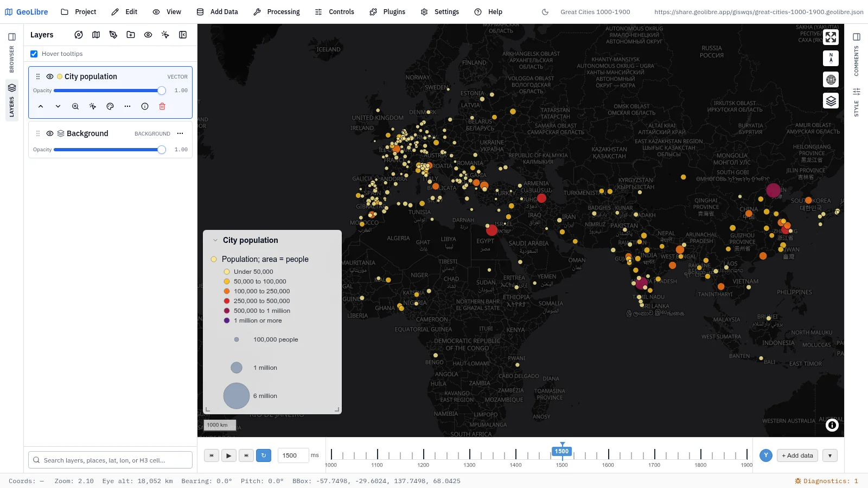The width and height of the screenshot is (868, 488).
Task: Open Diagnostics in status bar
Action: (x=826, y=481)
